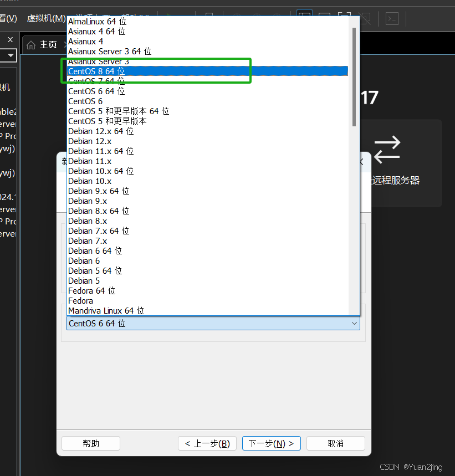Pick the 32-bit Debian 5 entry
Screen dimensions: 455x476
(x=208, y=281)
